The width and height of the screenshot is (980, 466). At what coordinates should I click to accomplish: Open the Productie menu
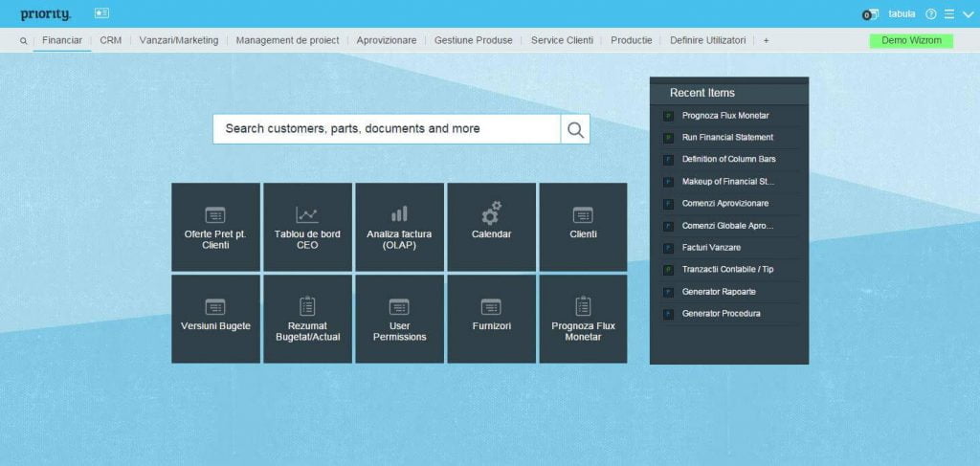[632, 40]
